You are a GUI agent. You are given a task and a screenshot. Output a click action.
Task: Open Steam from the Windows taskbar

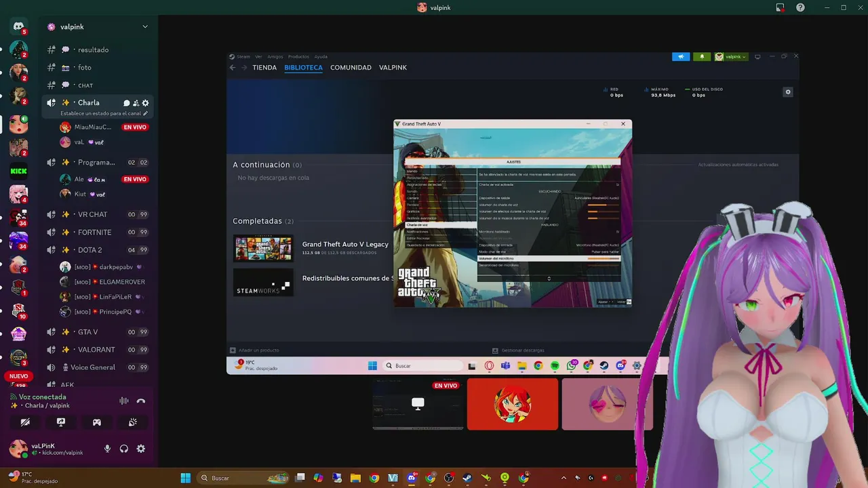(x=467, y=478)
